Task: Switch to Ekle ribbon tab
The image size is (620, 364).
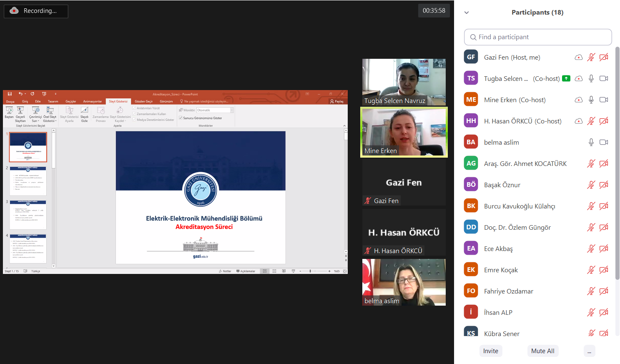Action: click(38, 101)
